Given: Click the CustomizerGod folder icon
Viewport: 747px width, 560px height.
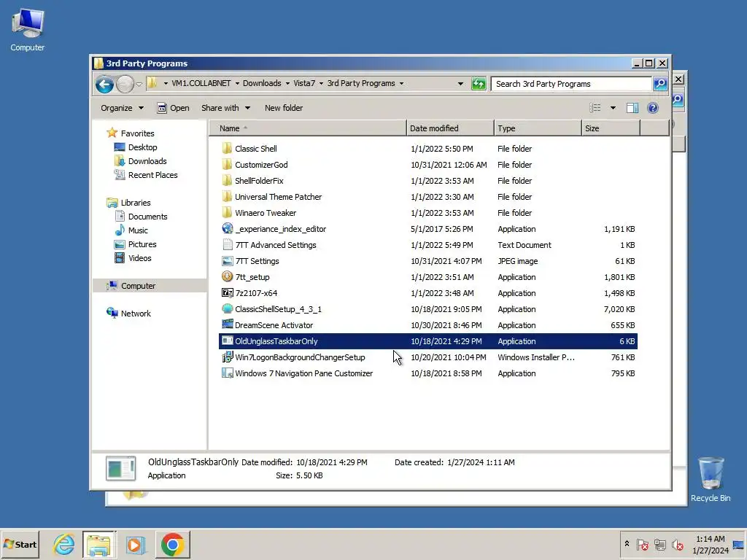Looking at the screenshot, I should (228, 165).
